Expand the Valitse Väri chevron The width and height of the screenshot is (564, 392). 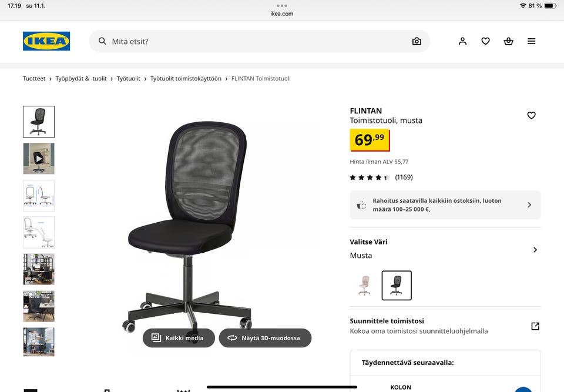tap(535, 250)
